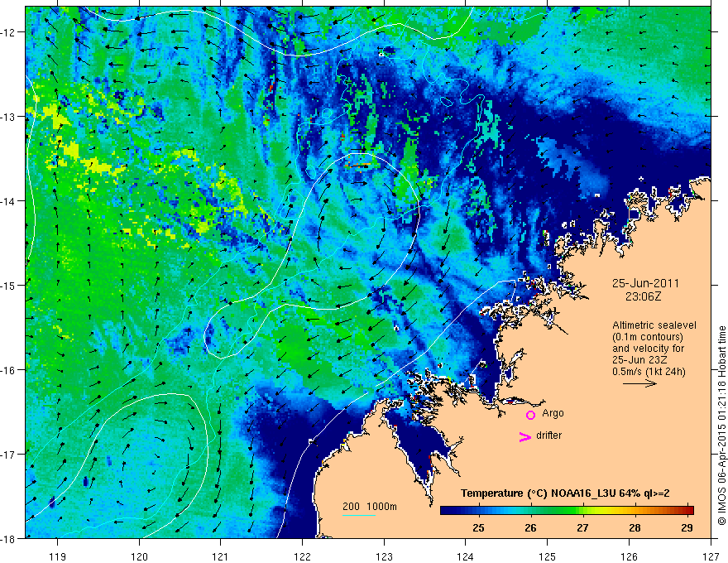Click the color bar label 27
This screenshot has width=728, height=563.
(582, 527)
